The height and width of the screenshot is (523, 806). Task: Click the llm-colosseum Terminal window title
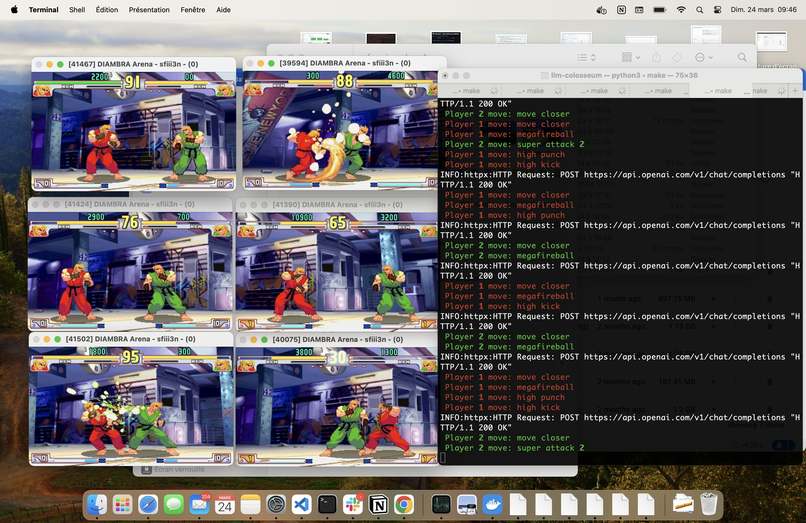(x=624, y=75)
